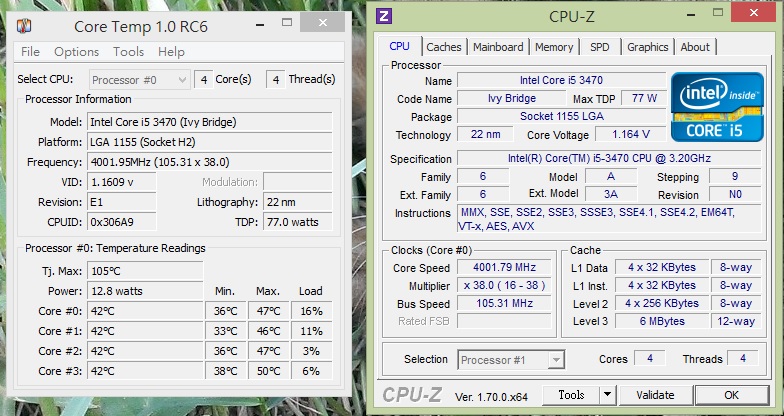Switch to the Mainboard tab in CPU-Z
Image resolution: width=784 pixels, height=416 pixels.
(498, 47)
